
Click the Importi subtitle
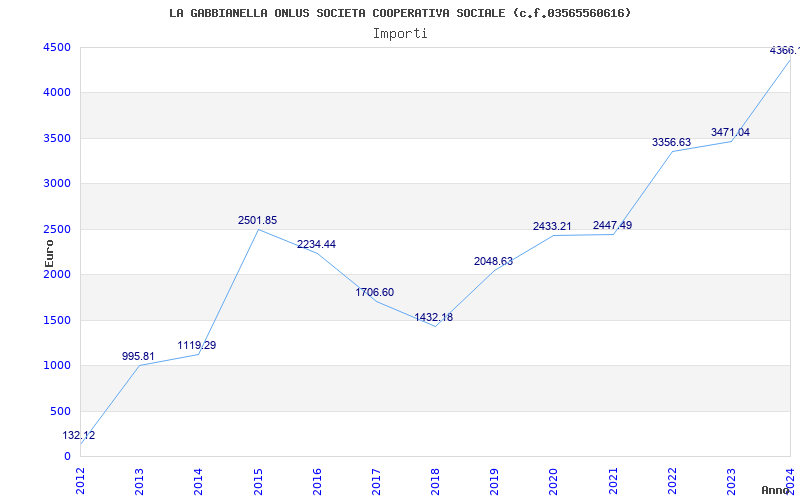click(400, 34)
